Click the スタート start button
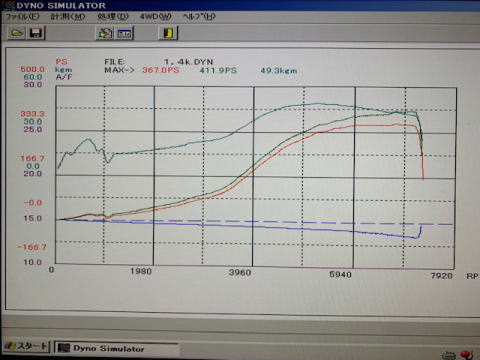Viewport: 480px width, 360px height. [26, 346]
